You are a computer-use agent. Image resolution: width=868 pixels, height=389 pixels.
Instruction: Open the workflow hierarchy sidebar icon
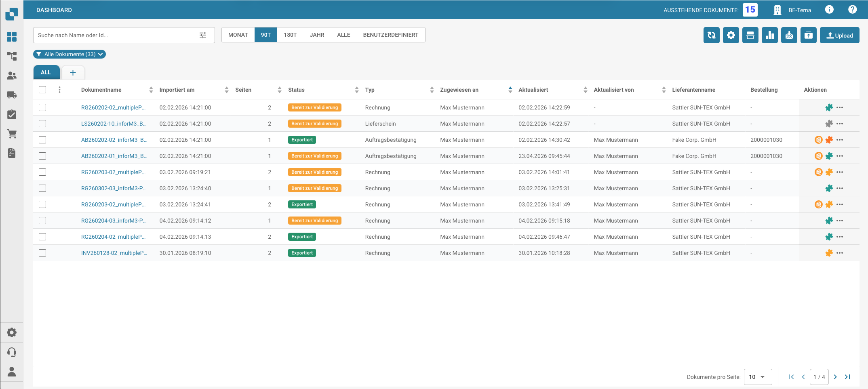coord(12,56)
